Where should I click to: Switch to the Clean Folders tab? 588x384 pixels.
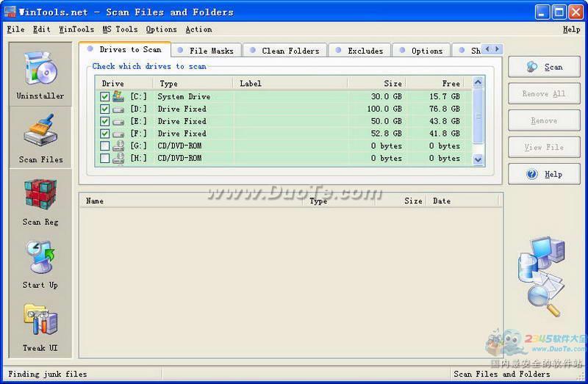point(285,51)
